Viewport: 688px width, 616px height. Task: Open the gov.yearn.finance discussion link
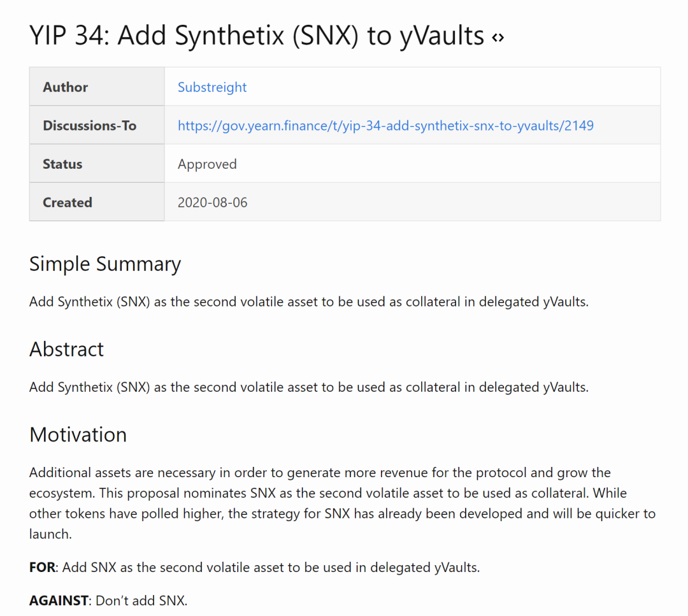coord(385,125)
